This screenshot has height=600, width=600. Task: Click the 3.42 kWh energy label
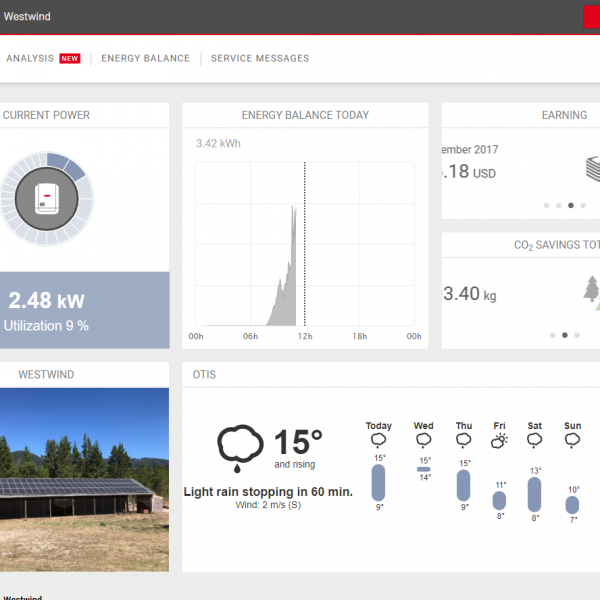coord(218,143)
